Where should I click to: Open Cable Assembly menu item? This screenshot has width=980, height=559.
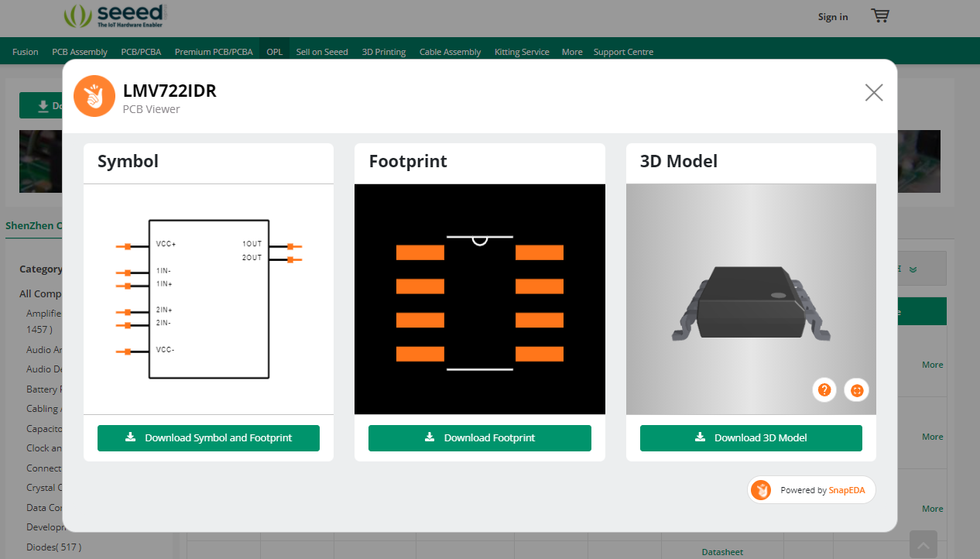point(451,52)
